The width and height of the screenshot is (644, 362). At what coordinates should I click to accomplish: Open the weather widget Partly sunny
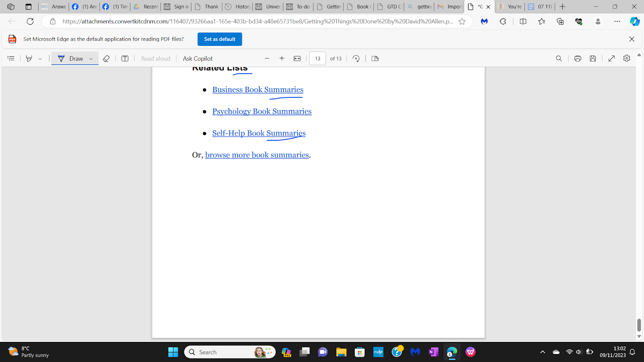29,352
